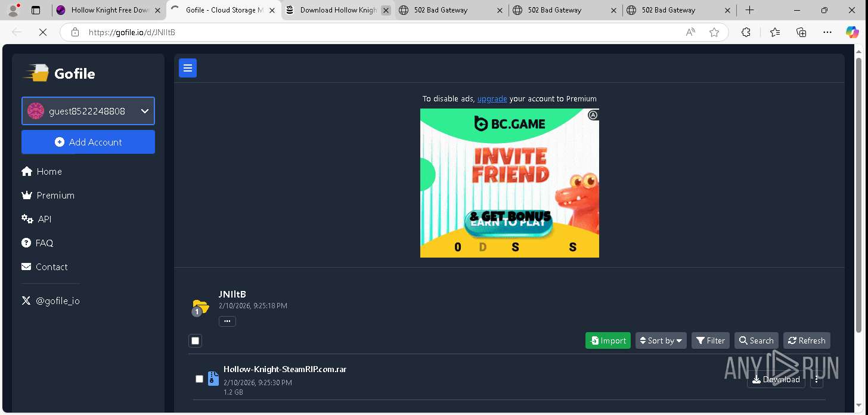Open Premium in sidebar
Image resolution: width=868 pixels, height=415 pixels.
click(48, 196)
